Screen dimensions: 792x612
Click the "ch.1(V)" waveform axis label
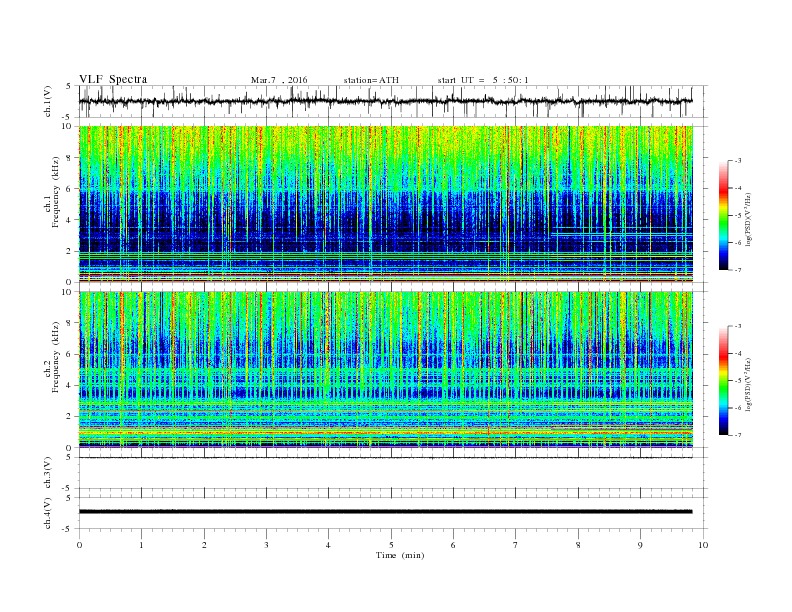tap(48, 101)
